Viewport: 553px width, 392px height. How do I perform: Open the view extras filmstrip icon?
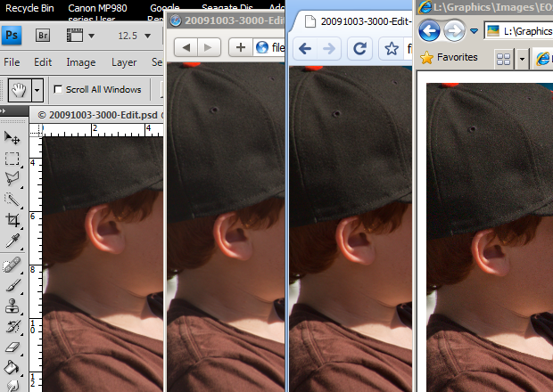point(75,36)
